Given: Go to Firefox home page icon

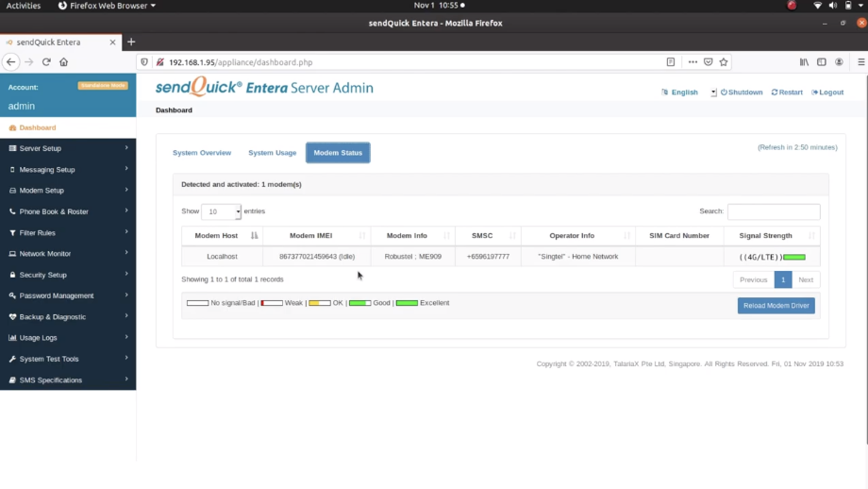Looking at the screenshot, I should pyautogui.click(x=63, y=62).
